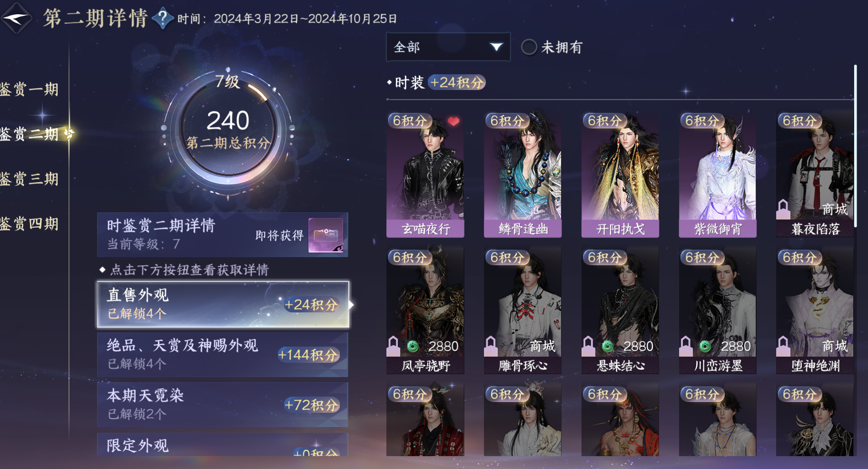Select the 鳞骨逢幽 outfit card
This screenshot has width=868, height=469.
(523, 175)
